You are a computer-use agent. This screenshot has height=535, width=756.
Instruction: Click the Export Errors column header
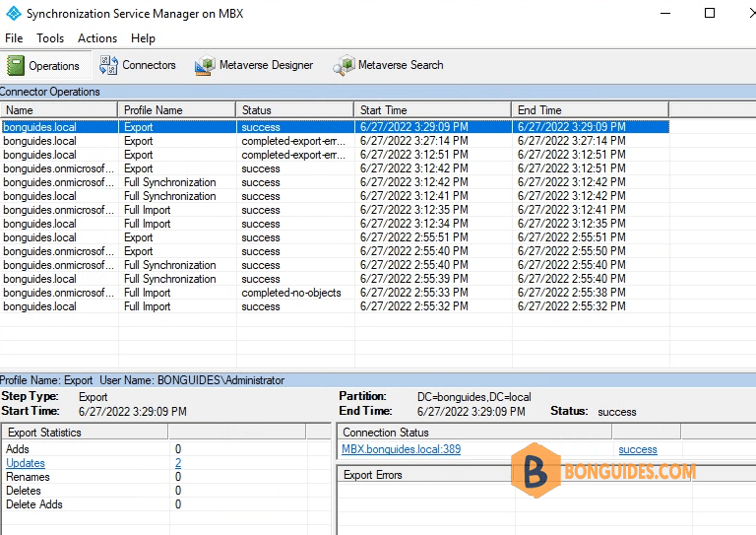click(x=426, y=475)
